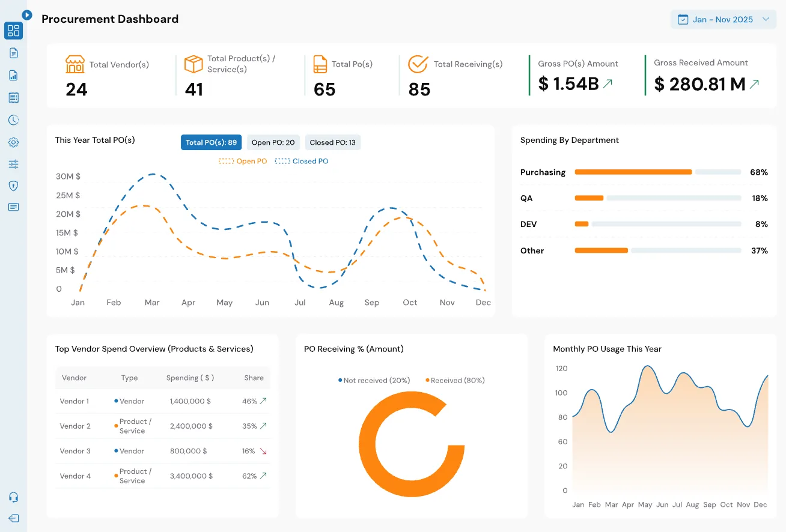786x532 pixels.
Task: Open the document page icon in sidebar
Action: coord(13,53)
